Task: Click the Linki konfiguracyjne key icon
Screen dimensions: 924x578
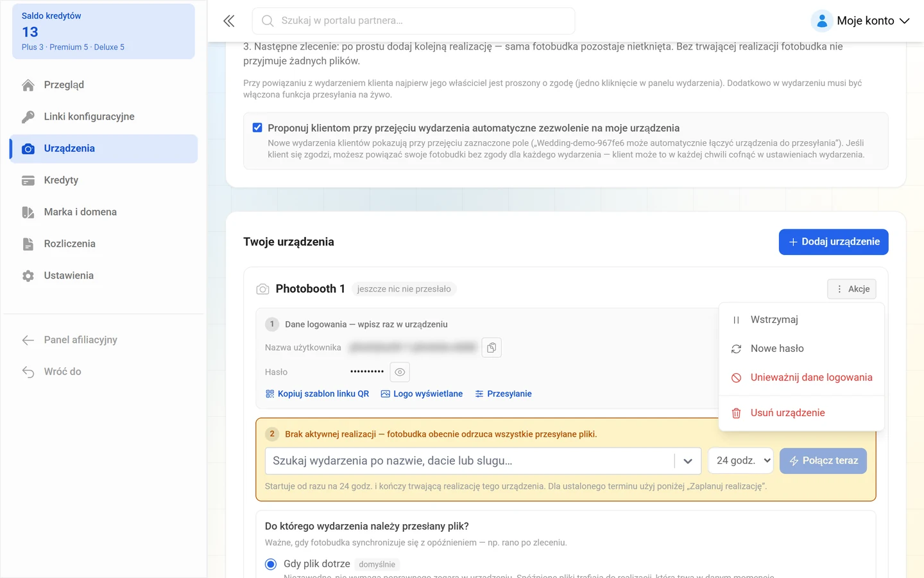Action: click(28, 117)
